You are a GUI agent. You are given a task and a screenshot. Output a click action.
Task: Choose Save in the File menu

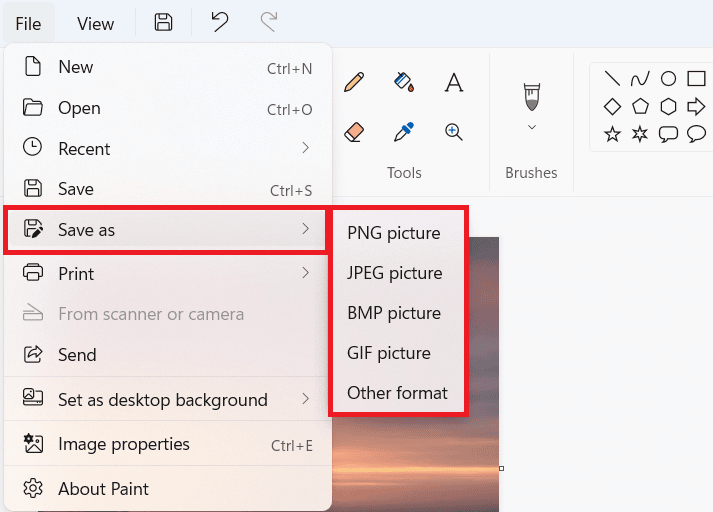[168, 189]
